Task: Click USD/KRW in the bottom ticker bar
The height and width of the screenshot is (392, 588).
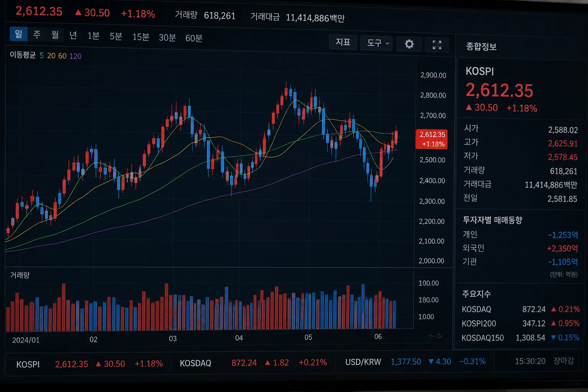Action: point(363,362)
